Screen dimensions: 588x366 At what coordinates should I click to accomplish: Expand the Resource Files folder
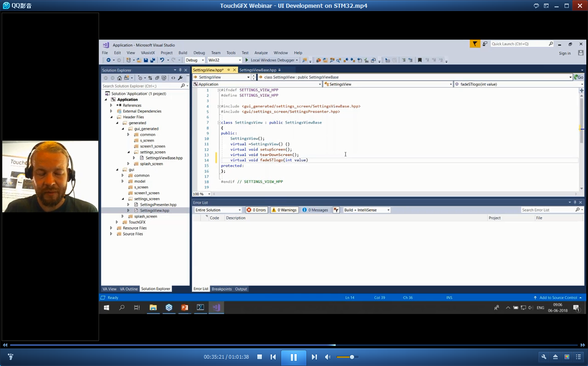111,228
